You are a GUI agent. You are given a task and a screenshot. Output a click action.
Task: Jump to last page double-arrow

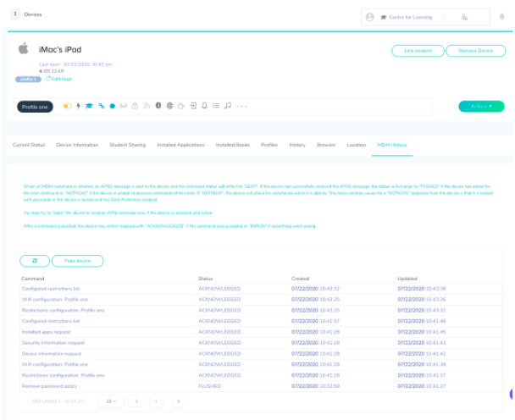coord(179,401)
